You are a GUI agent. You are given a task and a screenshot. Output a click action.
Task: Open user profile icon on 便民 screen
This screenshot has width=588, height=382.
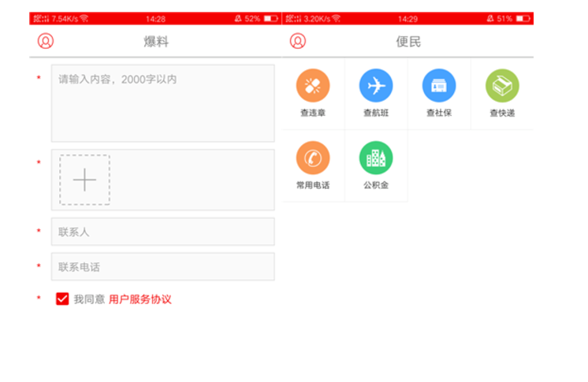coord(298,42)
